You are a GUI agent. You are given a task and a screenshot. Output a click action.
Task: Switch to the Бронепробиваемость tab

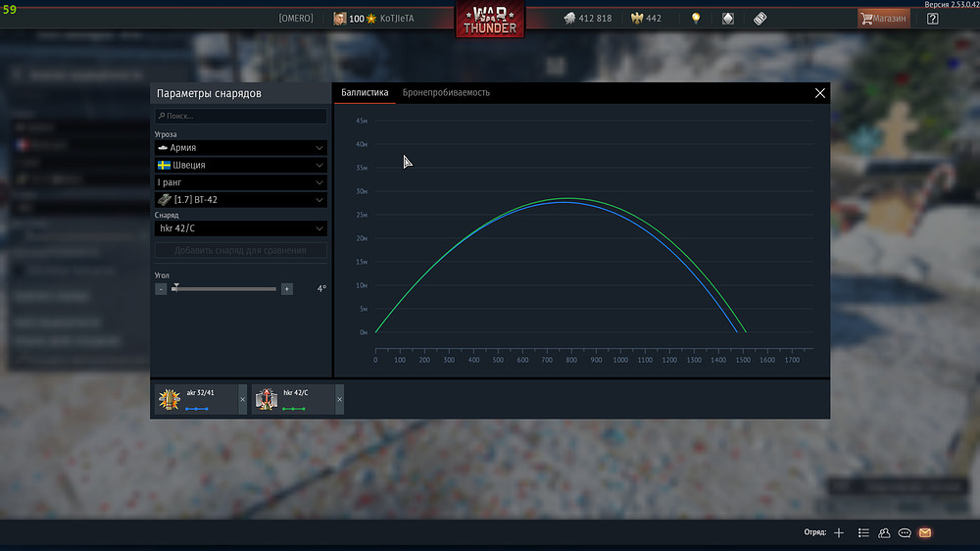(446, 93)
